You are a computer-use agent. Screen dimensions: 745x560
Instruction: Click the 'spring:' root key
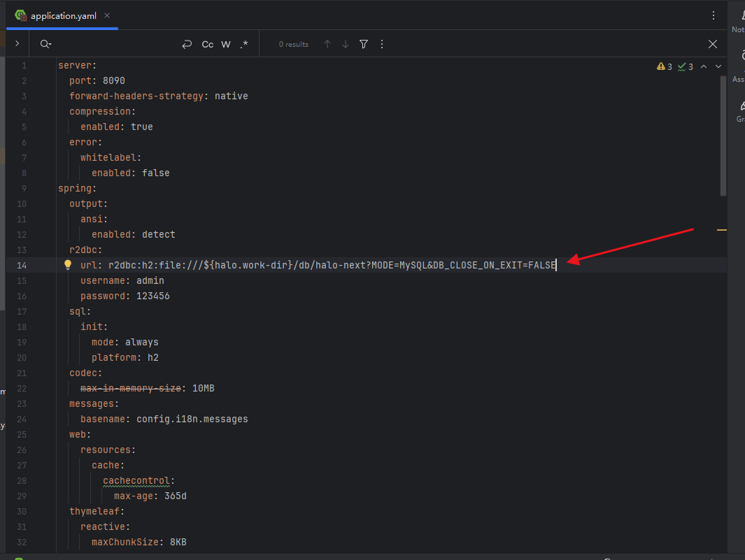point(78,189)
